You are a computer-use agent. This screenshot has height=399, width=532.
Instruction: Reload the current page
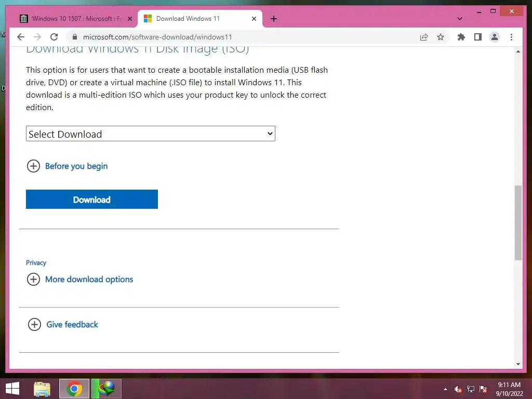(54, 37)
